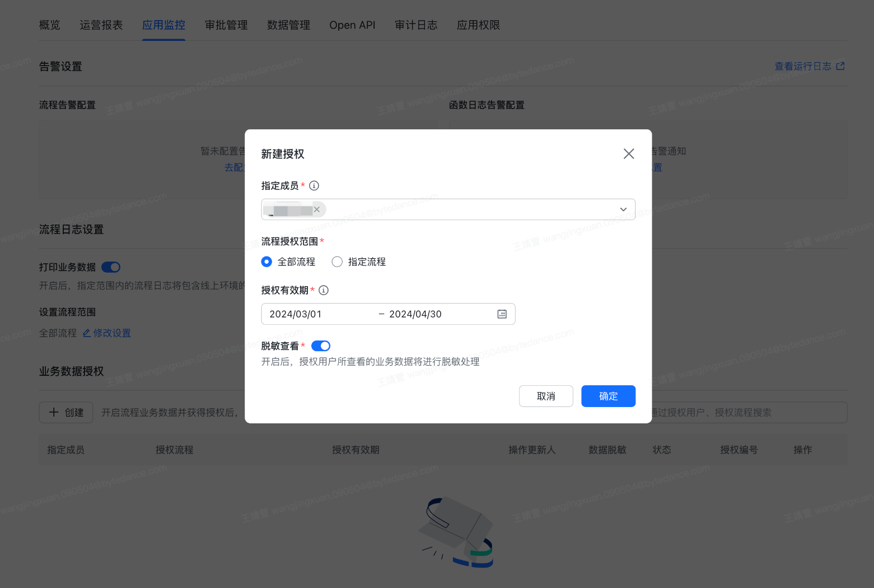This screenshot has height=588, width=874.
Task: Close the 新建授权 dialog with X icon
Action: (629, 154)
